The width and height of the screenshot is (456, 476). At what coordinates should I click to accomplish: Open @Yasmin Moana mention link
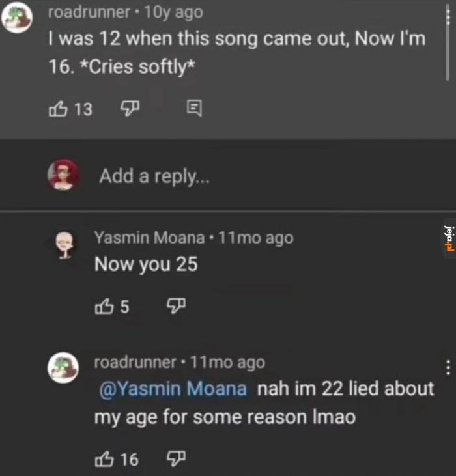coord(173,389)
